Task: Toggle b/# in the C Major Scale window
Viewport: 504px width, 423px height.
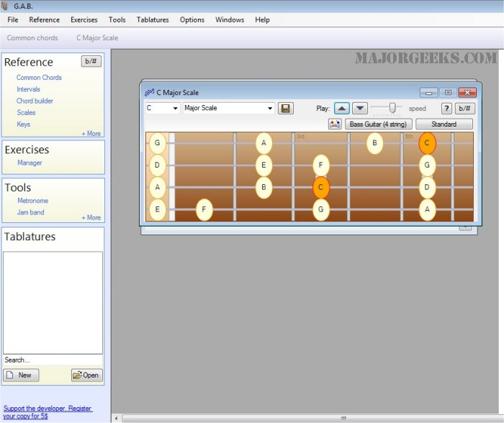Action: (x=464, y=108)
